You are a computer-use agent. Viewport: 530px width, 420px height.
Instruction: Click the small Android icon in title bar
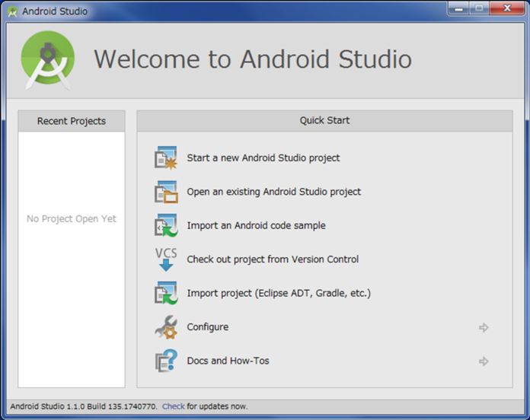[13, 11]
